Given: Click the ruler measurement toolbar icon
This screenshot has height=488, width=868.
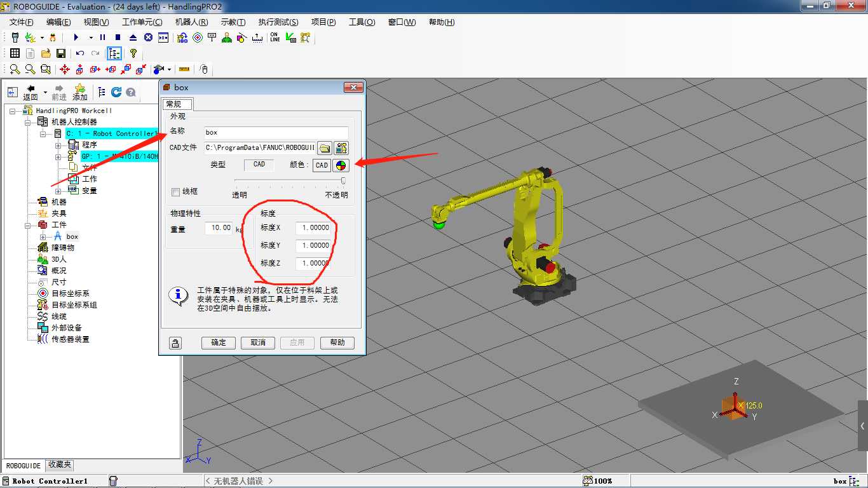Looking at the screenshot, I should pos(184,69).
